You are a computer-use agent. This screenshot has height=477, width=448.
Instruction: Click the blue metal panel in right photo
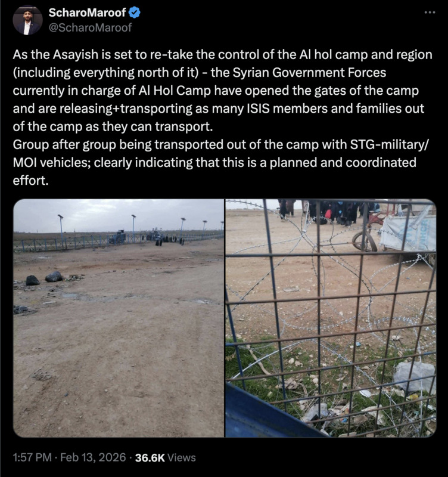point(267,414)
